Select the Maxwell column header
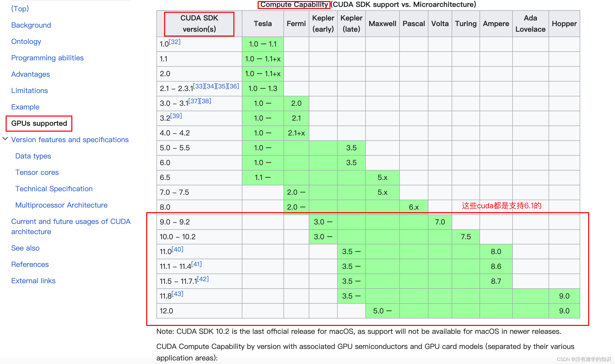Screen dimensions: 615x364 pyautogui.click(x=382, y=24)
